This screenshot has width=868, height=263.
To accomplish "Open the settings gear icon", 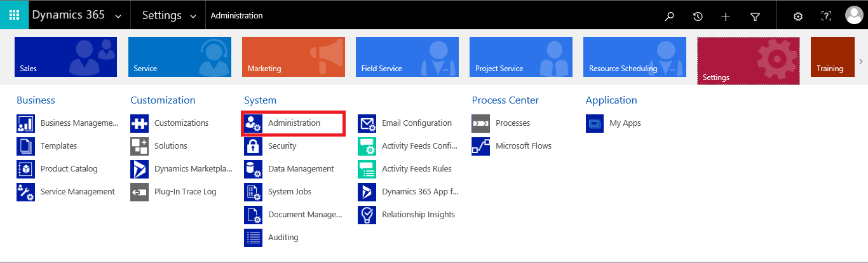I will [798, 17].
